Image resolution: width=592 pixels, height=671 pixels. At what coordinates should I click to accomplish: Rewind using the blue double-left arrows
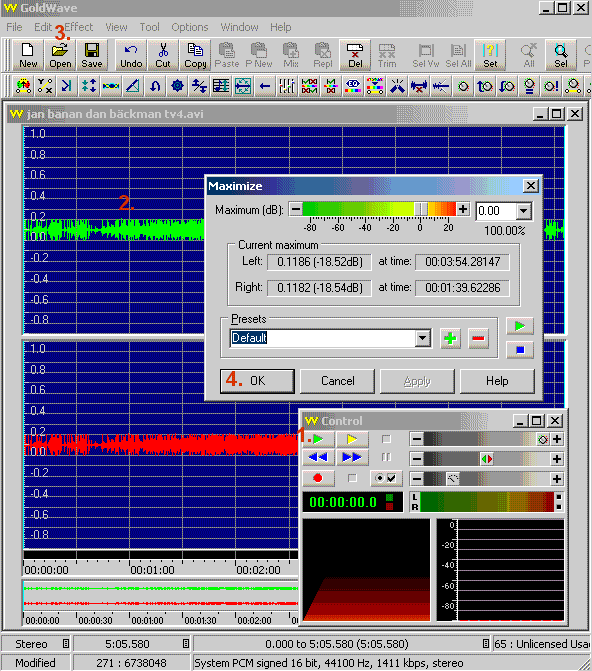pyautogui.click(x=318, y=457)
